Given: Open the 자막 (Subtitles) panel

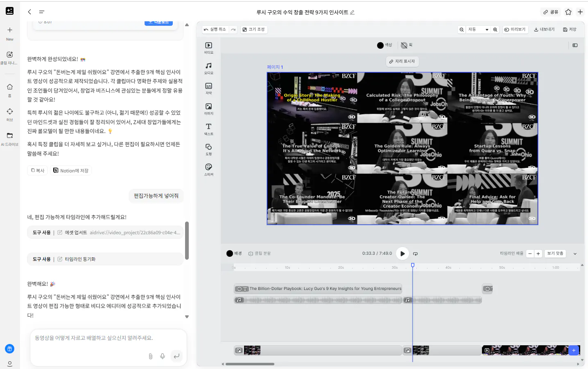Looking at the screenshot, I should point(209,88).
